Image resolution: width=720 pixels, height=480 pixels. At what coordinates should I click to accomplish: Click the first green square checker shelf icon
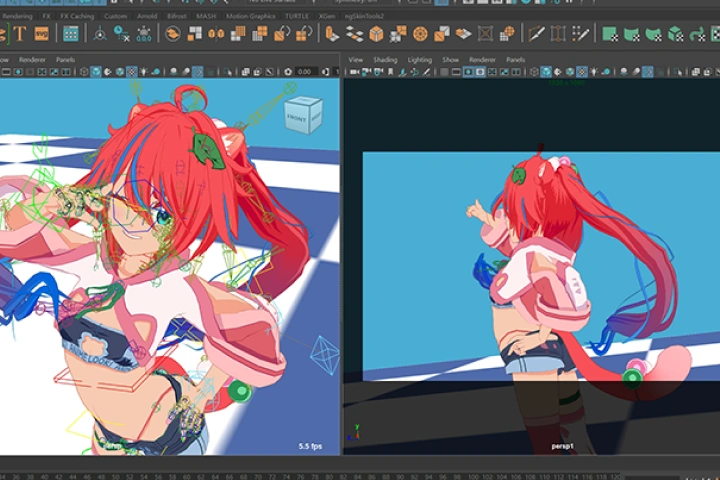click(x=610, y=34)
